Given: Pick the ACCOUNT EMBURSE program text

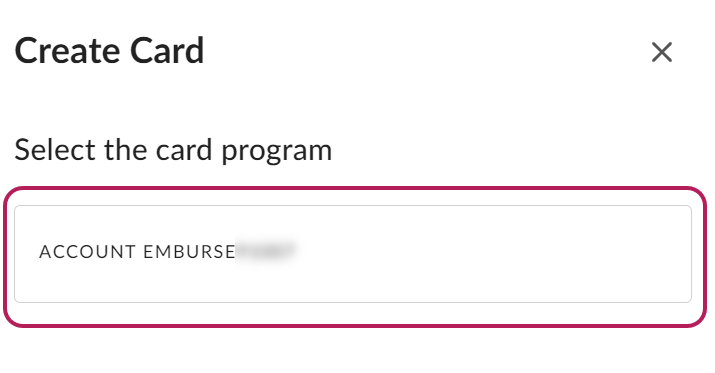Looking at the screenshot, I should coord(137,252).
